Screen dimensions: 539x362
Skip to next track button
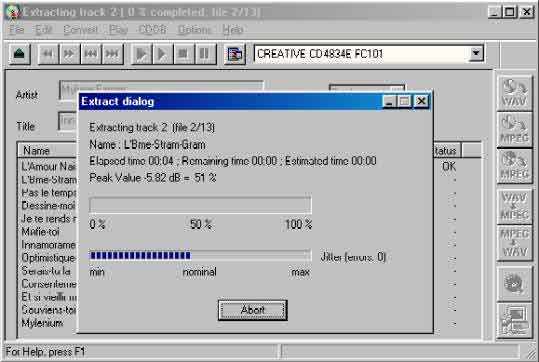(112, 54)
